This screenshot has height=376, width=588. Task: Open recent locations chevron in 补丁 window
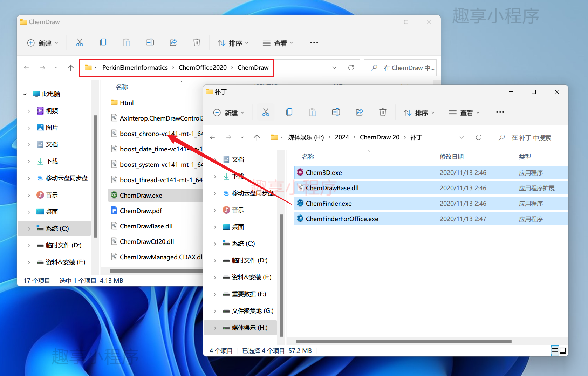242,137
